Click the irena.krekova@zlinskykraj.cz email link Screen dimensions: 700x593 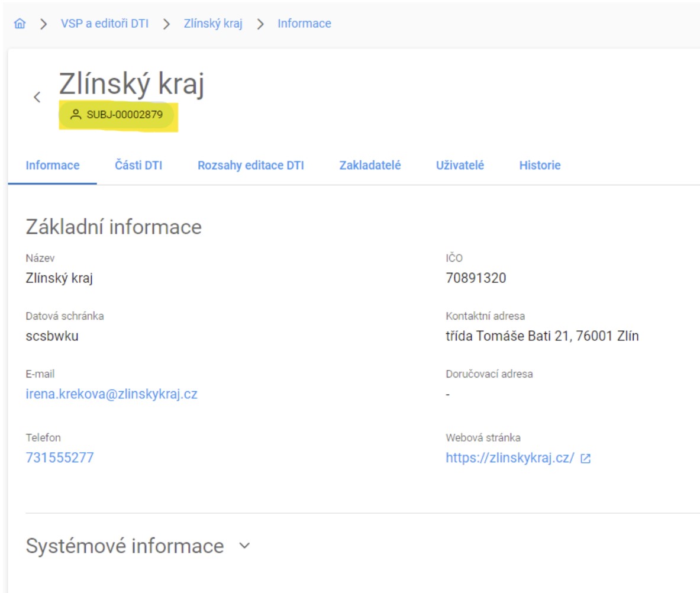tap(111, 394)
